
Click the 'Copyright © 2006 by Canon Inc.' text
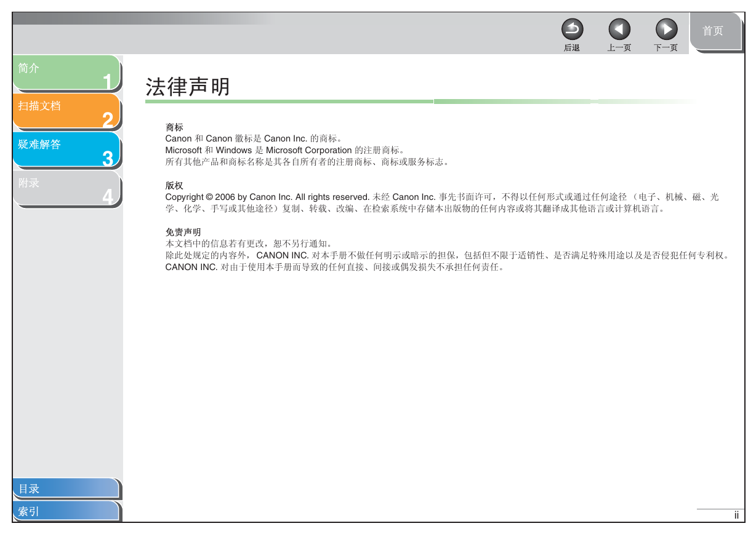tap(267, 197)
